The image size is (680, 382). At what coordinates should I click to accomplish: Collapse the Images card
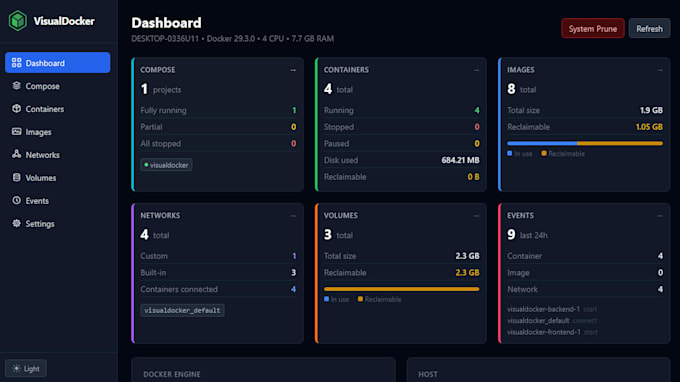(x=660, y=70)
